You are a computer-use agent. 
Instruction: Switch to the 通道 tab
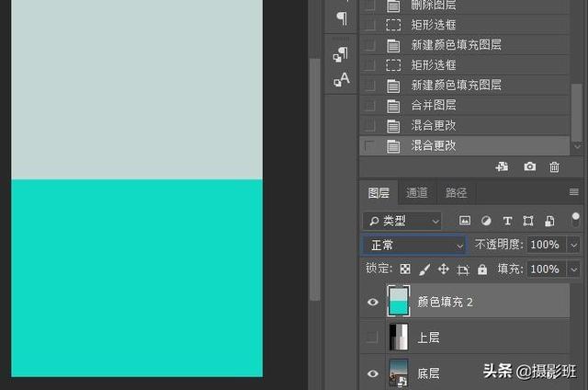[x=416, y=192]
